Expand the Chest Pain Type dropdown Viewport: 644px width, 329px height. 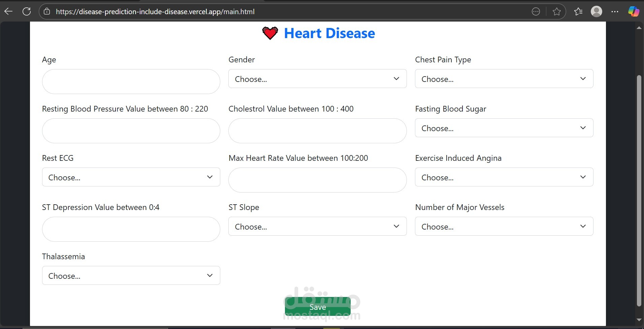504,79
